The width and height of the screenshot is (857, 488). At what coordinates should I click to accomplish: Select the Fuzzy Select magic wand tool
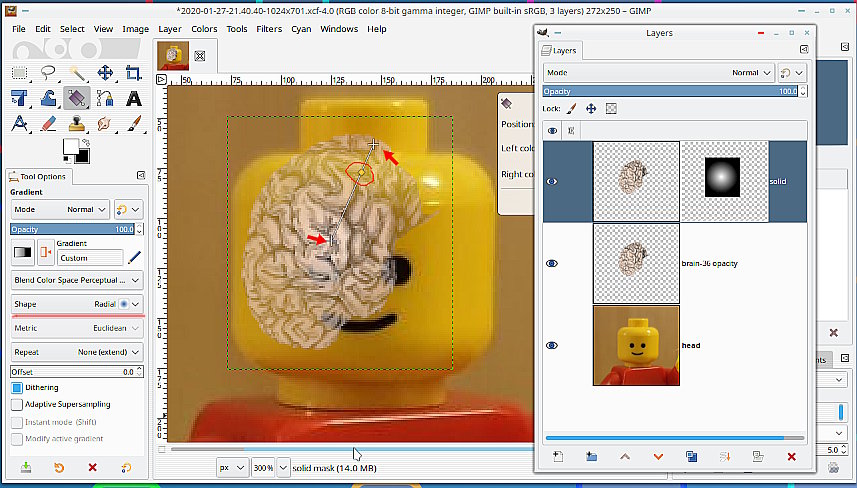pyautogui.click(x=76, y=73)
